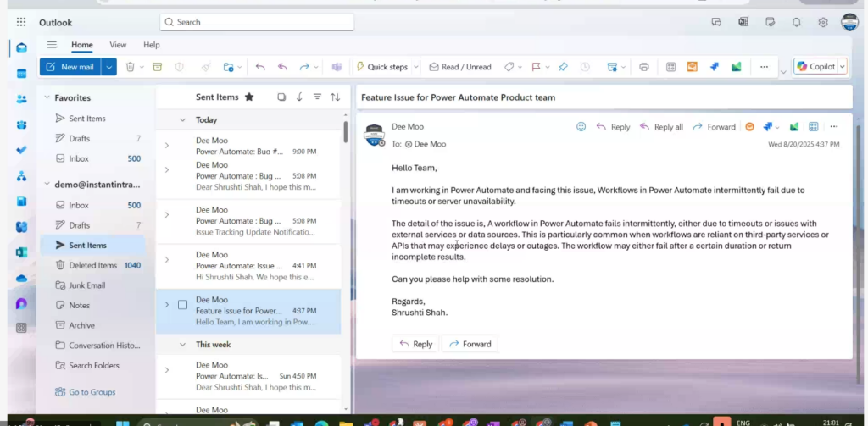
Task: Open To Do checkmark in app rail
Action: (x=21, y=150)
